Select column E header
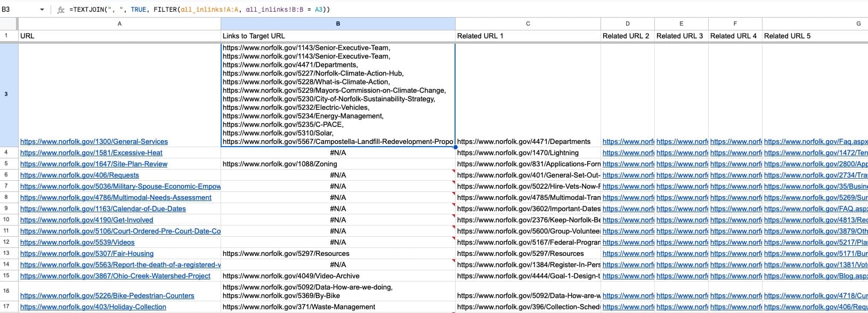The image size is (868, 313). pyautogui.click(x=682, y=23)
